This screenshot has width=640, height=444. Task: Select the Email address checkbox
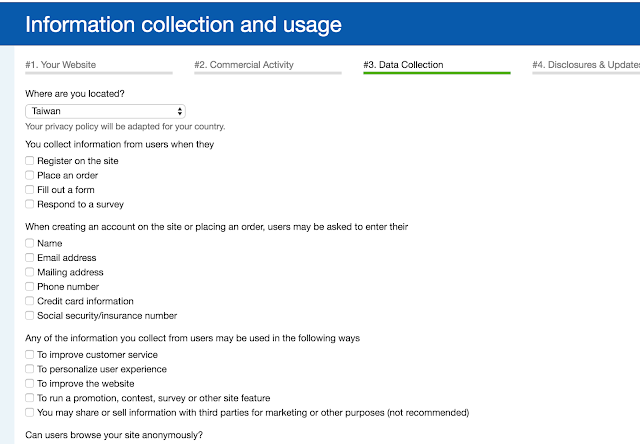(x=29, y=258)
